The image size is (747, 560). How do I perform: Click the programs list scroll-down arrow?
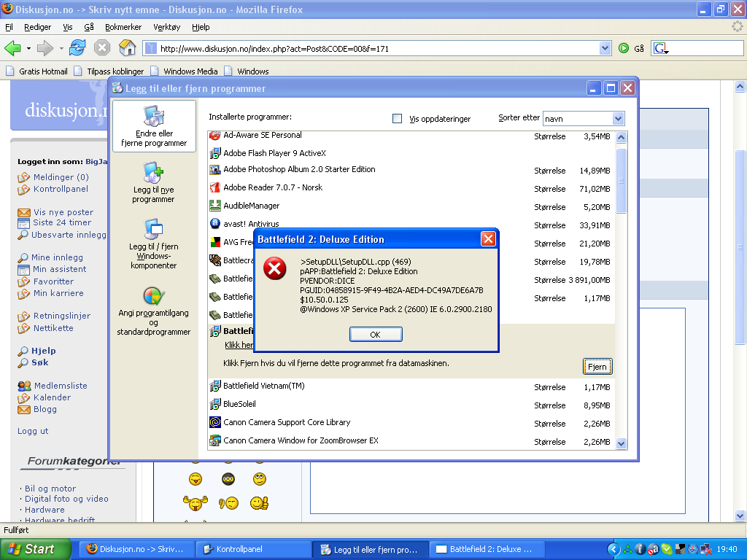[621, 443]
